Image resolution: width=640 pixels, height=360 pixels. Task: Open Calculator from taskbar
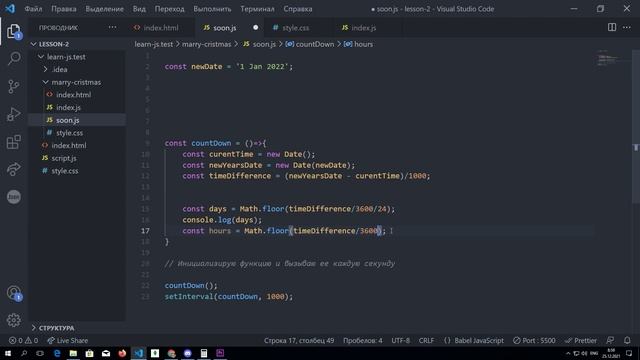pos(204,353)
